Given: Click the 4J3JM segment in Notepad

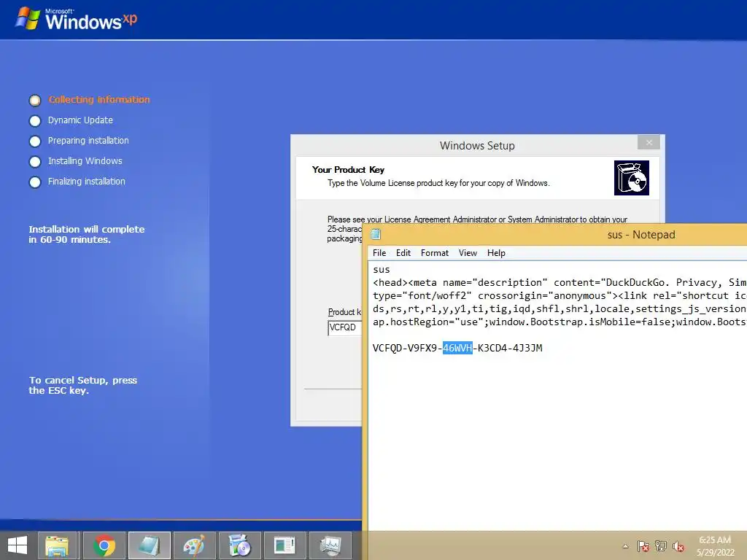Looking at the screenshot, I should click(527, 348).
